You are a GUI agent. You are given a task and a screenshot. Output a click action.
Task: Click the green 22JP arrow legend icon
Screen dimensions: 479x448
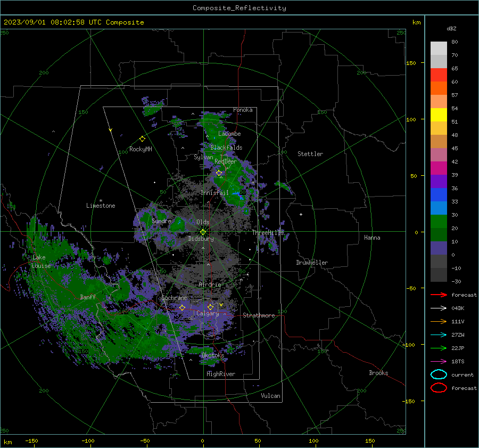coord(439,348)
